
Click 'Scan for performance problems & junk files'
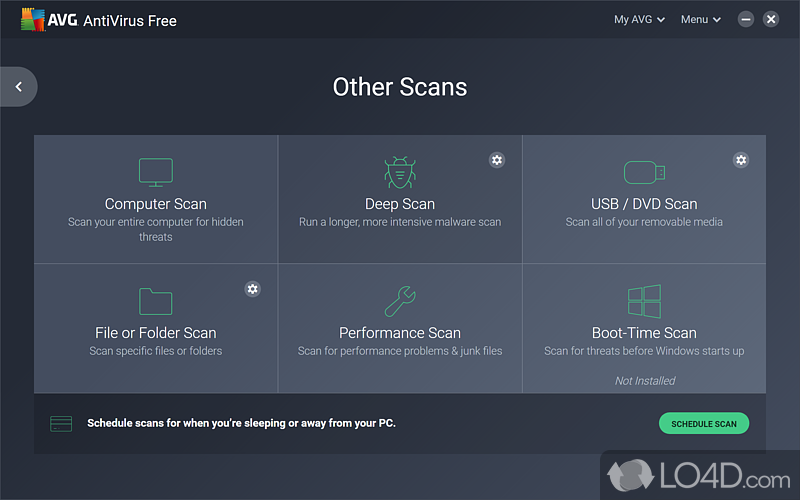coord(400,351)
